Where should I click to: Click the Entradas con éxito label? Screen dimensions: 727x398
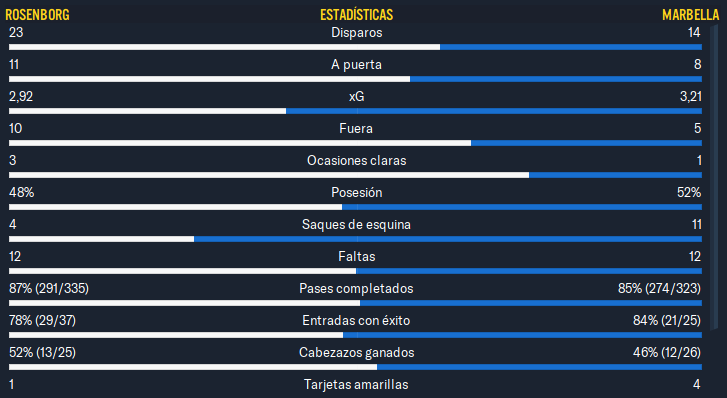tap(356, 321)
